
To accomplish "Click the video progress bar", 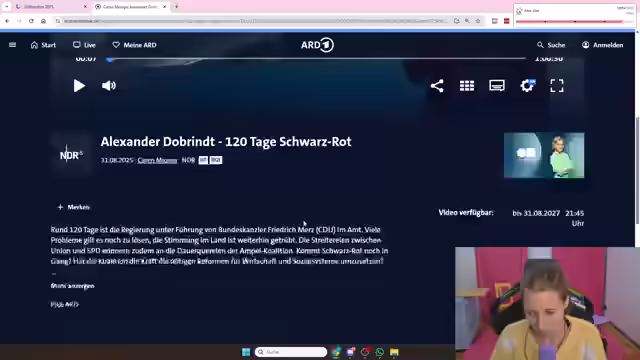I will tap(317, 59).
